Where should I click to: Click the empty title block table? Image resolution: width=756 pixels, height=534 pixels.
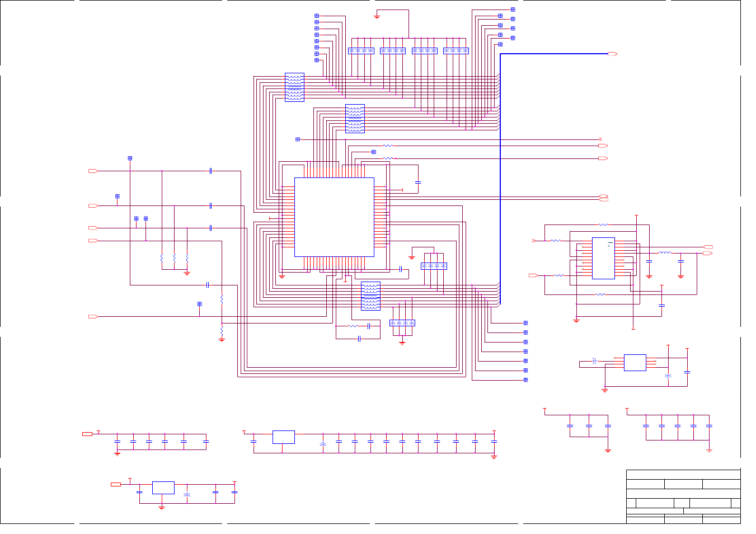(x=683, y=496)
